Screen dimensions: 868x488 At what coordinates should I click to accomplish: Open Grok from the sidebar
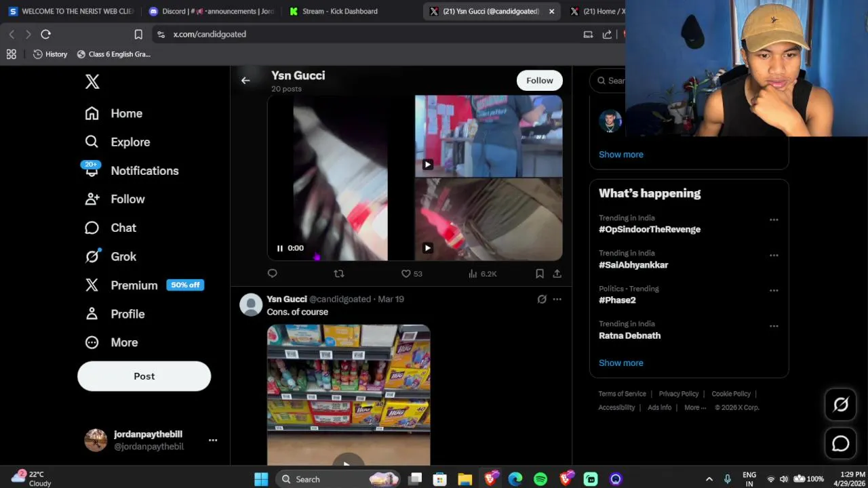pyautogui.click(x=111, y=256)
